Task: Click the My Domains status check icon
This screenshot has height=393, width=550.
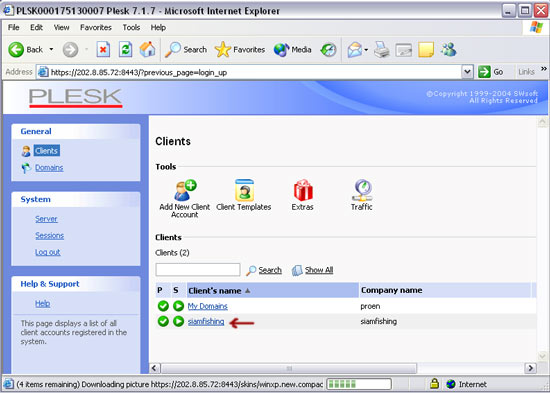Action: (x=163, y=306)
